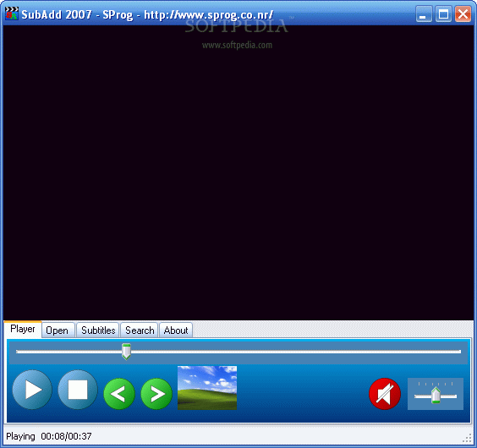
Task: Switch to the Player tab
Action: (x=23, y=329)
